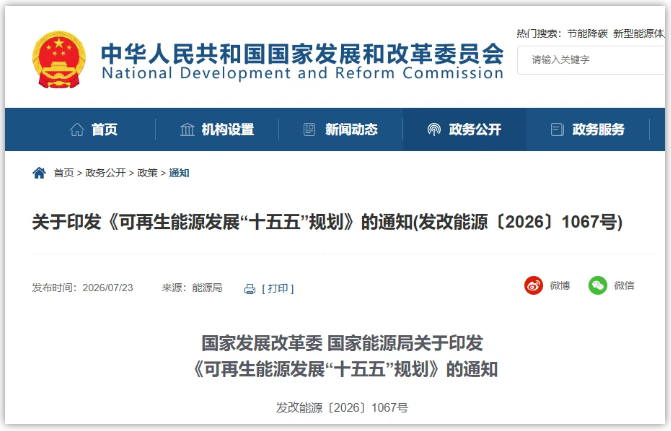The image size is (671, 431).
Task: Share article via the WeChat icon
Action: [597, 285]
